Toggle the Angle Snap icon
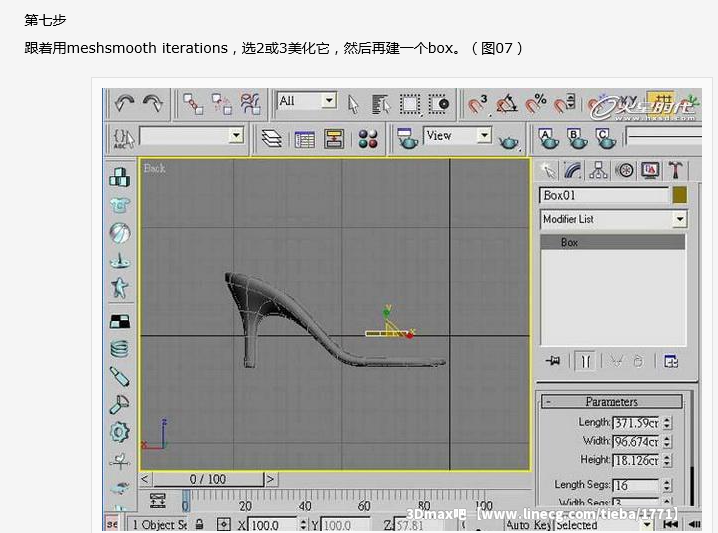The height and width of the screenshot is (533, 718). coord(506,104)
